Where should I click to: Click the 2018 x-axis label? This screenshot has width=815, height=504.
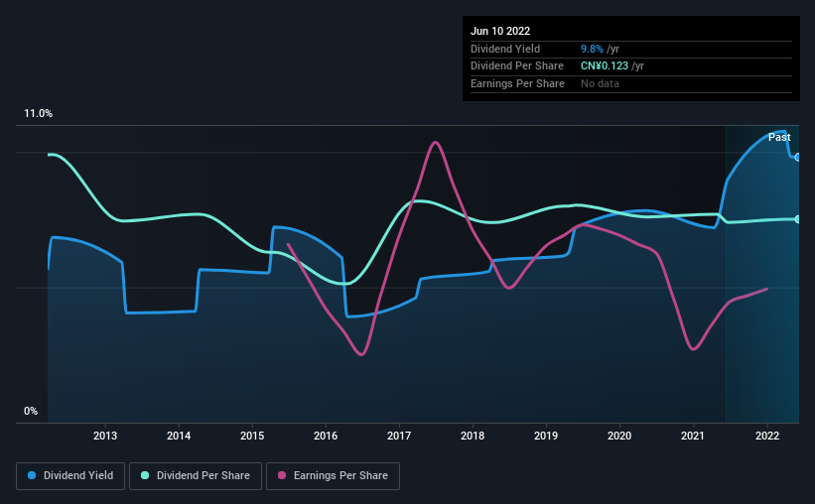473,436
